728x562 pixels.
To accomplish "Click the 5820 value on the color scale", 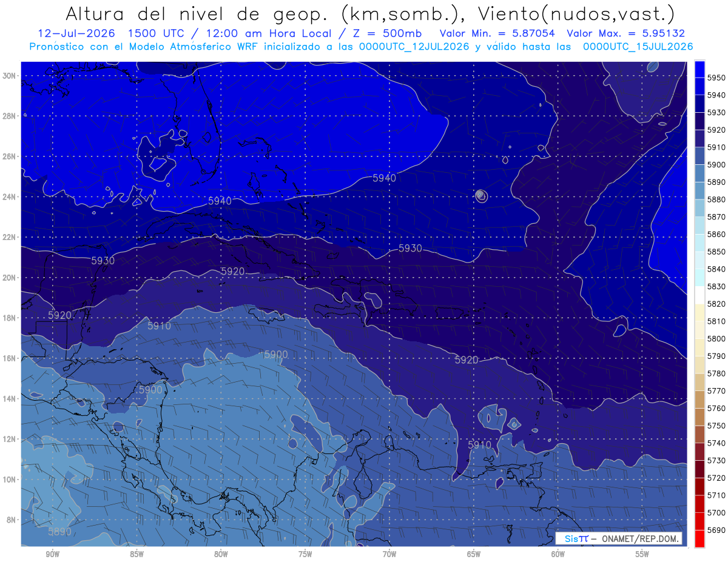I will (716, 304).
